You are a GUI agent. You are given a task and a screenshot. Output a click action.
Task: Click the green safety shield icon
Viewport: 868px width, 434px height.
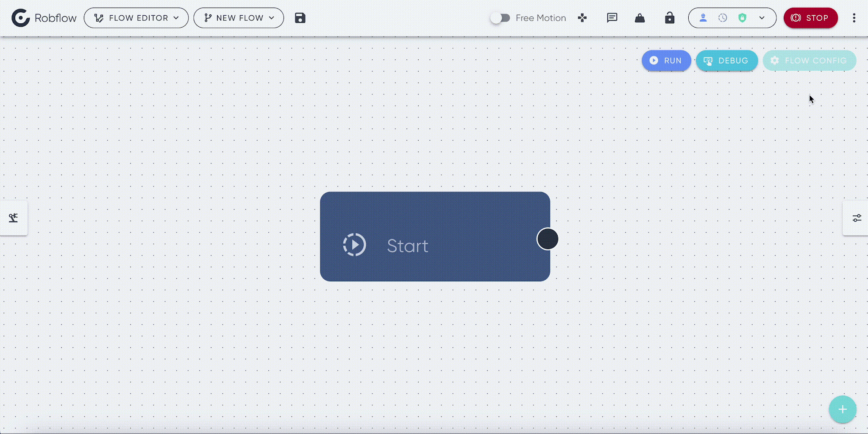(x=742, y=18)
